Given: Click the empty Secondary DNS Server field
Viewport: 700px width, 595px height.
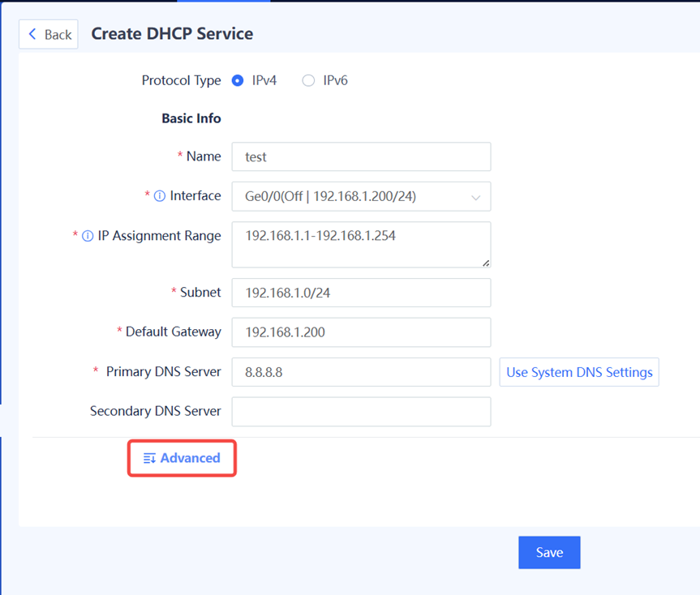Looking at the screenshot, I should [x=361, y=411].
